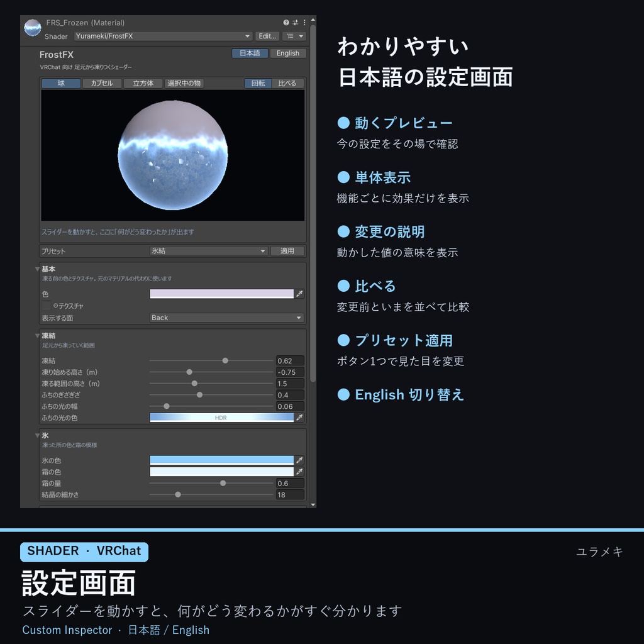644x644 pixels.
Task: Open the three-dot material context menu
Action: (x=304, y=23)
